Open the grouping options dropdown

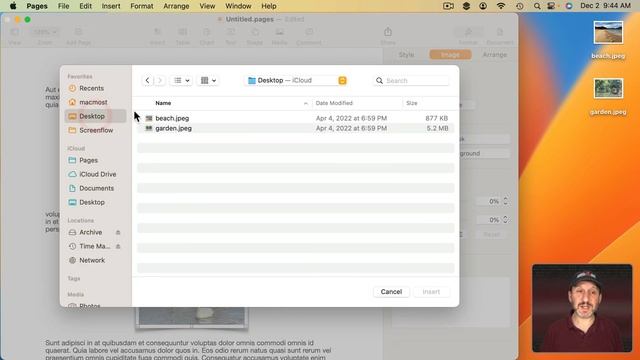[x=208, y=80]
